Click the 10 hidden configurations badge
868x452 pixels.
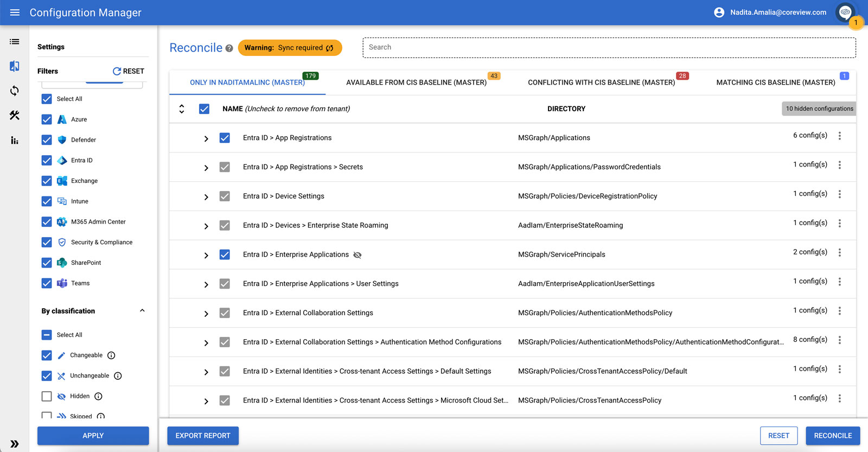[x=819, y=109]
